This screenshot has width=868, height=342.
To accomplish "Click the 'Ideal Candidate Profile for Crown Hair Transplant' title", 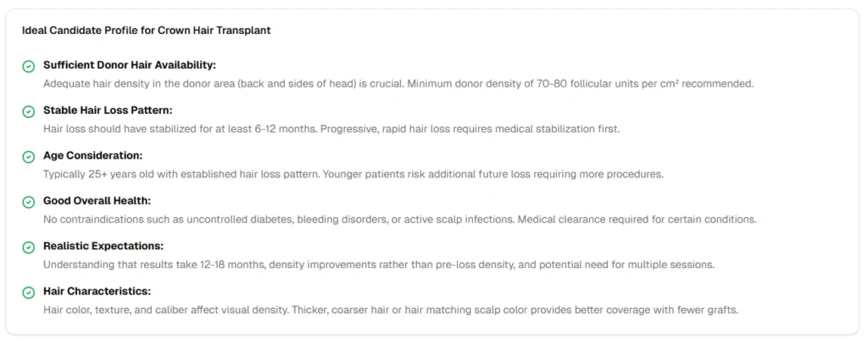I will tap(146, 31).
